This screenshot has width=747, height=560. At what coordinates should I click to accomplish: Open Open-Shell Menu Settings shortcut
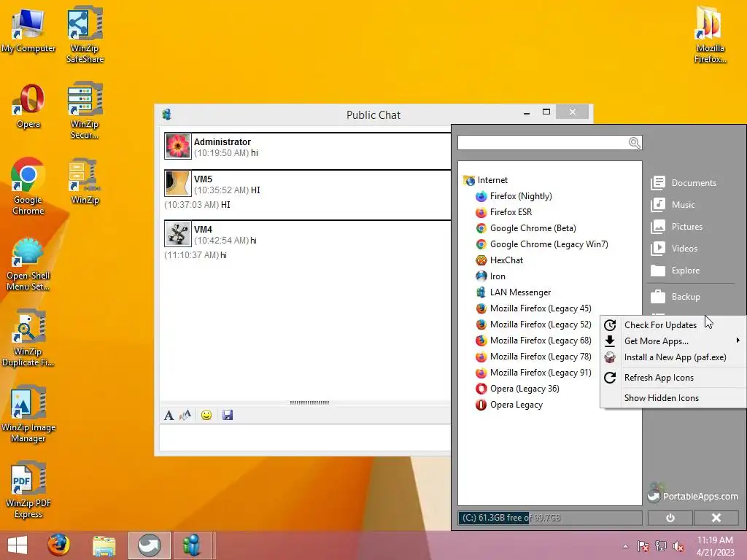tap(28, 265)
